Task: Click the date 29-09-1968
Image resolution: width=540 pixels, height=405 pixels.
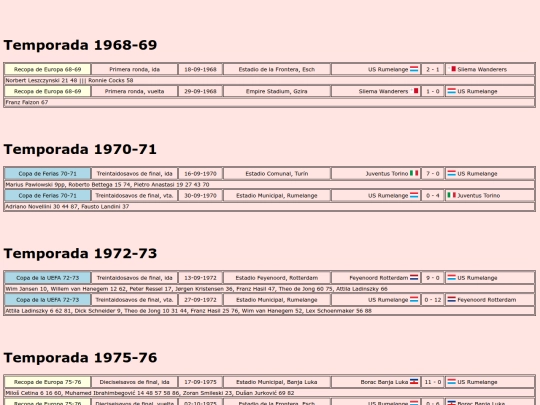Action: [200, 91]
